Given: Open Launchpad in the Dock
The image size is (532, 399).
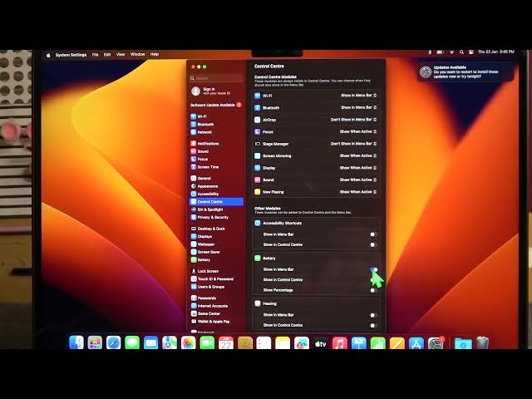Looking at the screenshot, I should [x=95, y=342].
